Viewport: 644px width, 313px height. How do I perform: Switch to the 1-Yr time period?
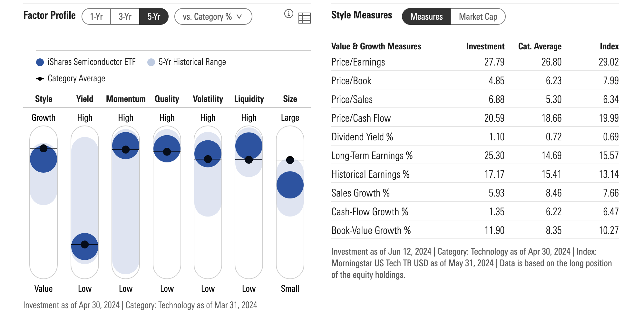[96, 16]
